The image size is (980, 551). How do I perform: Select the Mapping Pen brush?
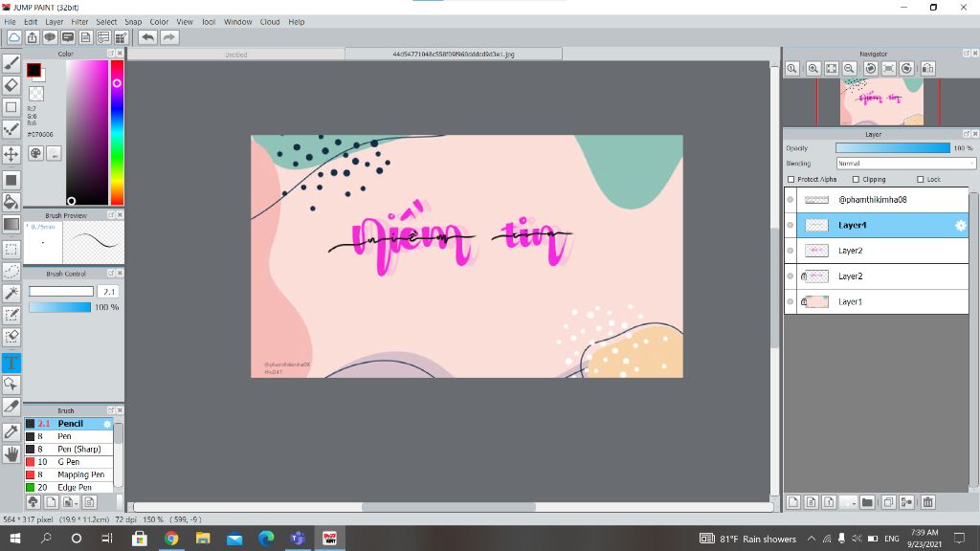pos(69,474)
